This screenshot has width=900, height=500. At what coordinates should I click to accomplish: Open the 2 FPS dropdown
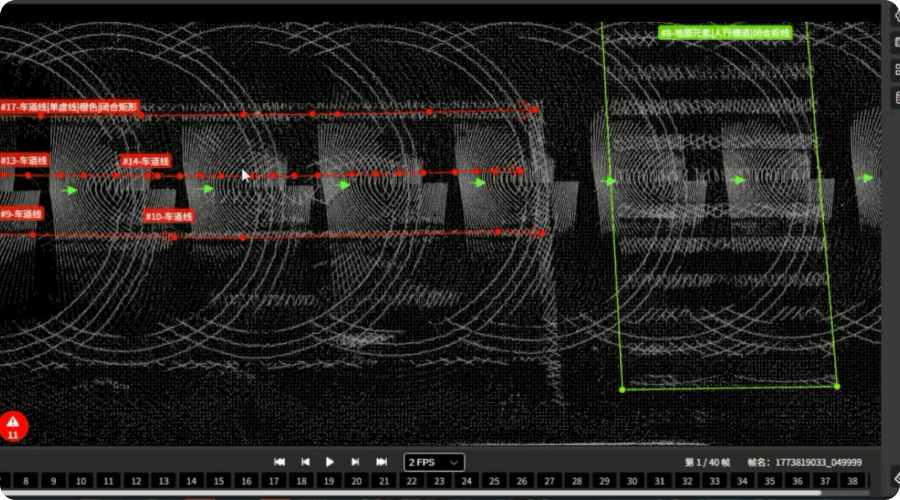(x=434, y=462)
